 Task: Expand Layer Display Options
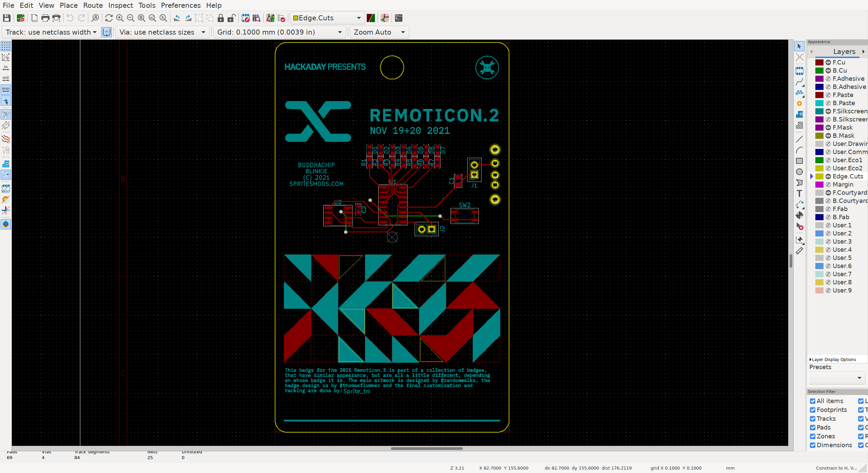(x=833, y=359)
